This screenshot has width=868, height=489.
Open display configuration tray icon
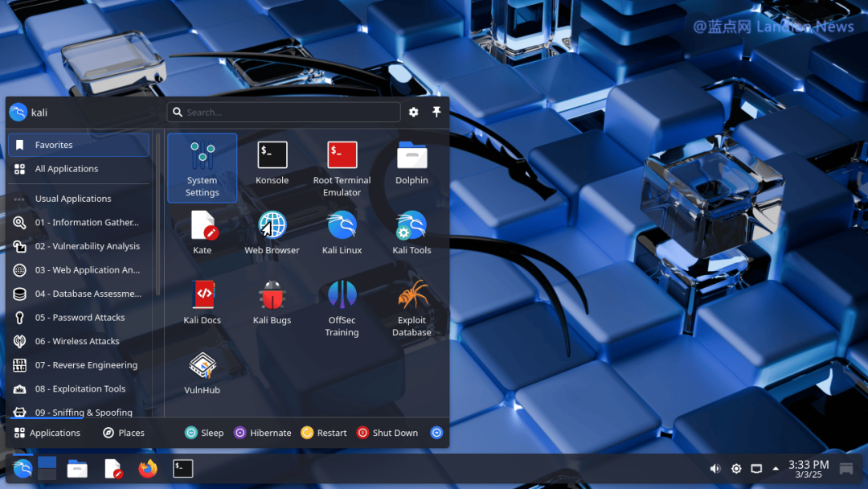tap(756, 469)
